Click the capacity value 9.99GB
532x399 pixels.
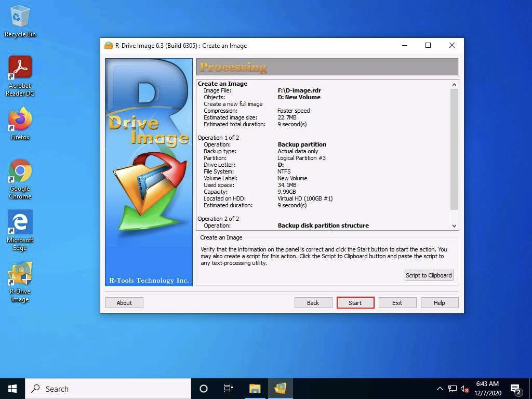tap(287, 192)
